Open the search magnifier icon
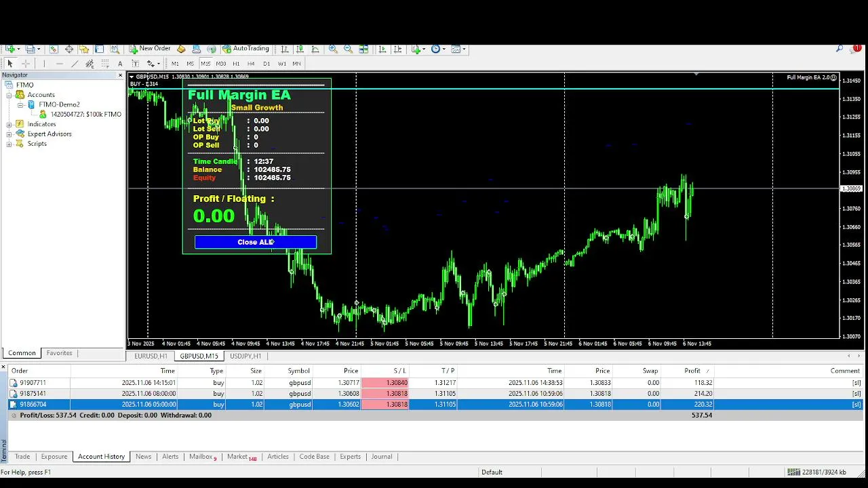Image resolution: width=868 pixels, height=488 pixels. (x=840, y=49)
